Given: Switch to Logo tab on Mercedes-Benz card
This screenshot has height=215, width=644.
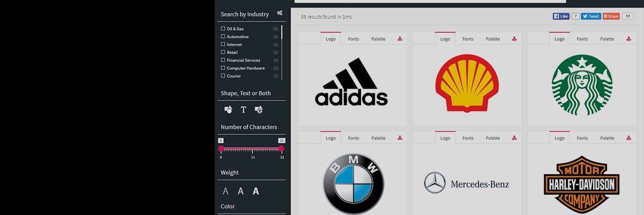Looking at the screenshot, I should [x=445, y=138].
